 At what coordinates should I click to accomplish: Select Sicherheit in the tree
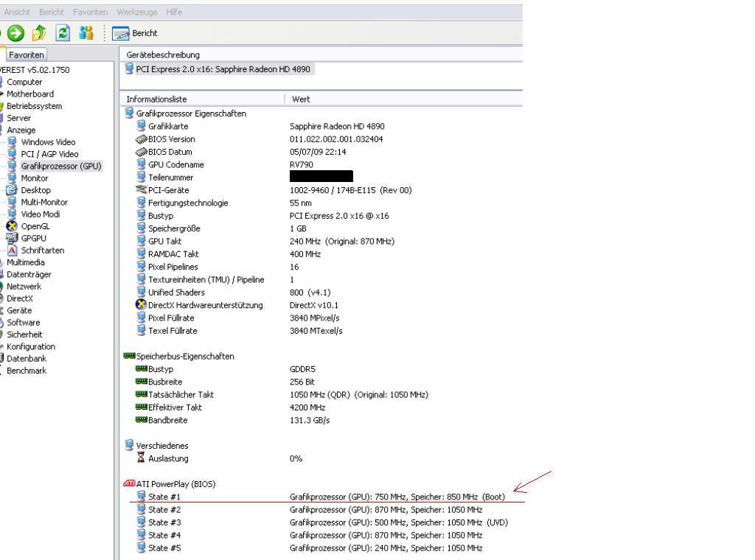[x=24, y=335]
